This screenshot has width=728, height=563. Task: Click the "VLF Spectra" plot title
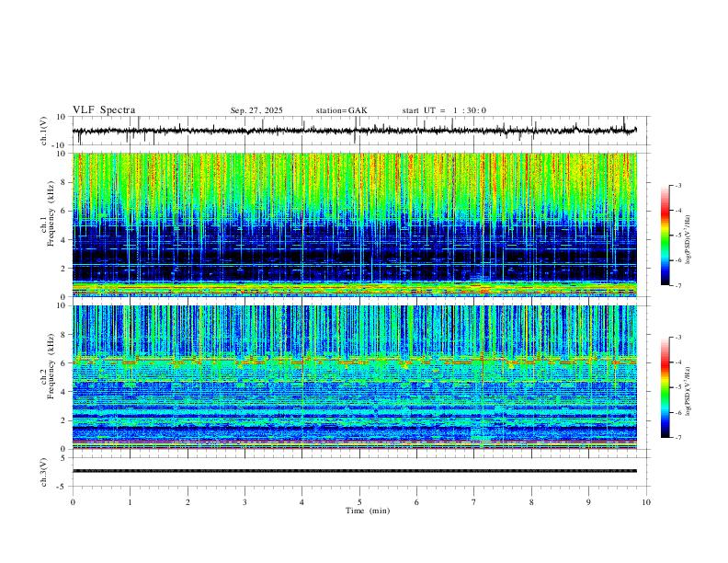pyautogui.click(x=104, y=110)
